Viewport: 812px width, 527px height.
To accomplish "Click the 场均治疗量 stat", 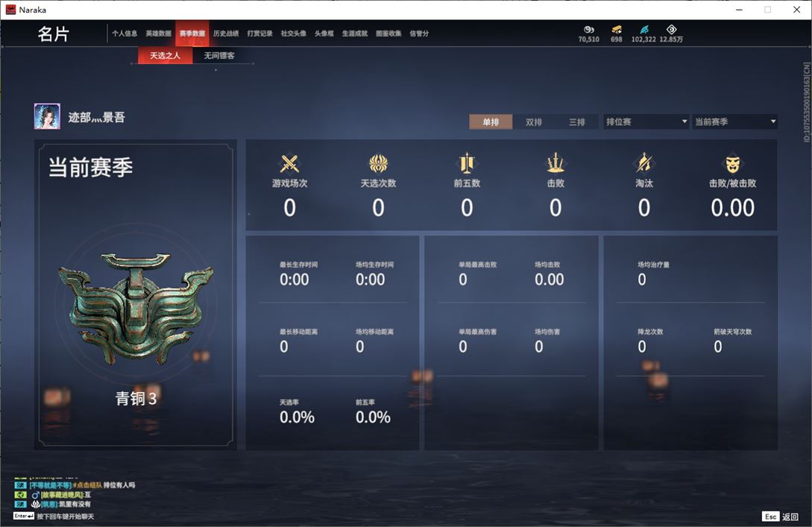I will pos(653,274).
